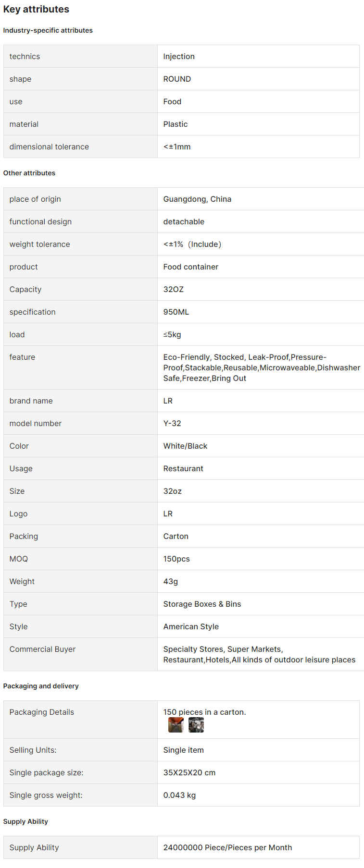The image size is (364, 868).
Task: Click the Other attributes subheading
Action: pyautogui.click(x=29, y=173)
